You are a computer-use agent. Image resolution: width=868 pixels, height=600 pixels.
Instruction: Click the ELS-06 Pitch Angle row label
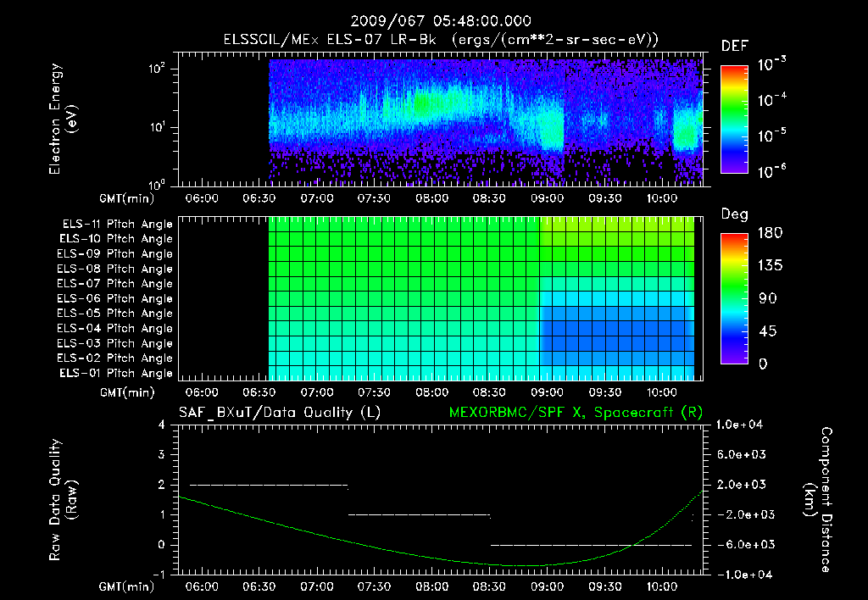coord(115,299)
